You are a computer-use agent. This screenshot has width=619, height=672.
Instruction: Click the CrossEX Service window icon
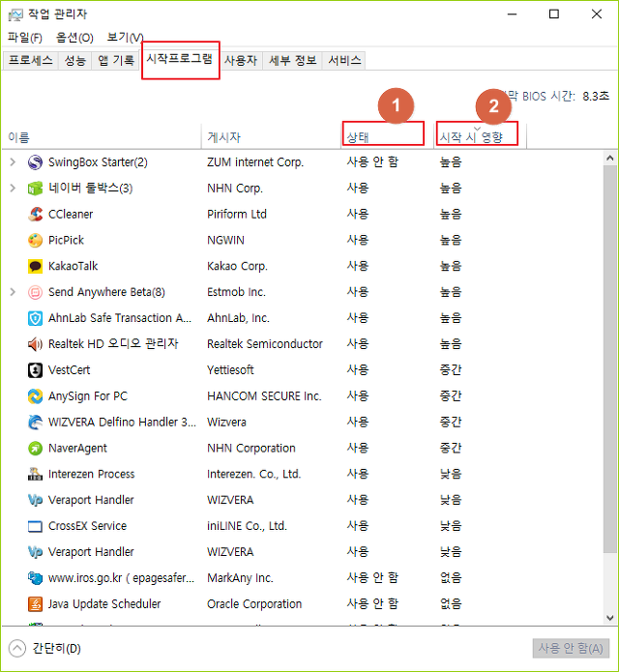click(35, 526)
